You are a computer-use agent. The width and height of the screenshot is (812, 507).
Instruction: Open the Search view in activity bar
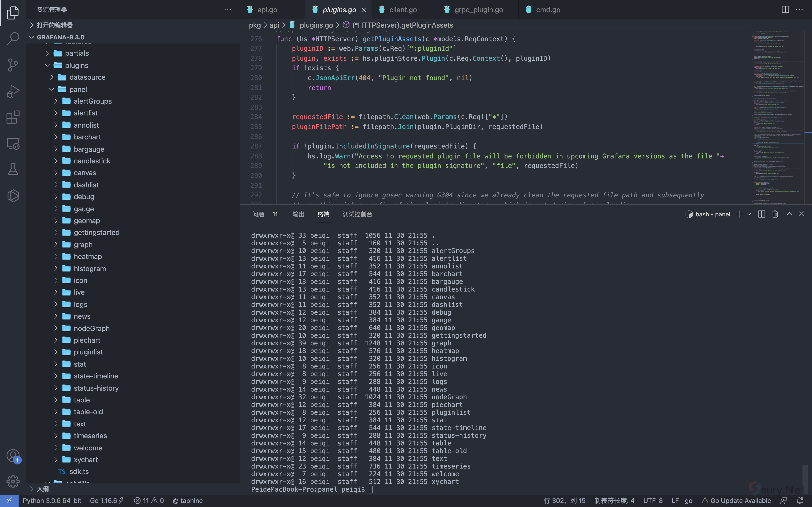[13, 38]
